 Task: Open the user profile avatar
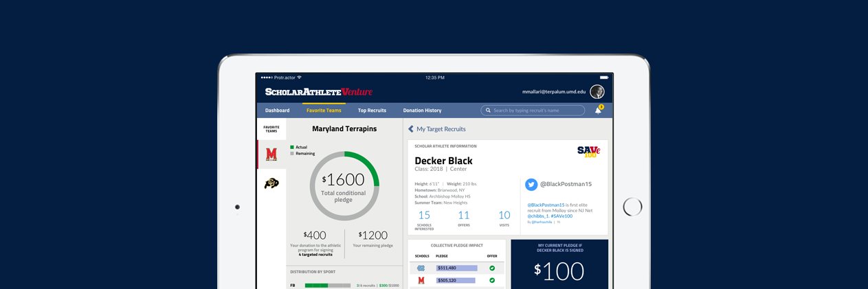(x=597, y=91)
